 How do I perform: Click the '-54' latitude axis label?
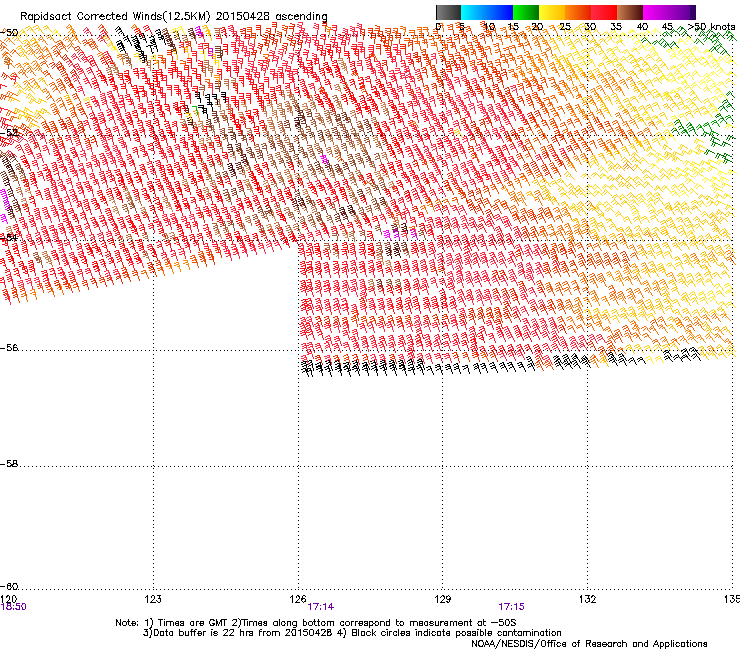[9, 237]
